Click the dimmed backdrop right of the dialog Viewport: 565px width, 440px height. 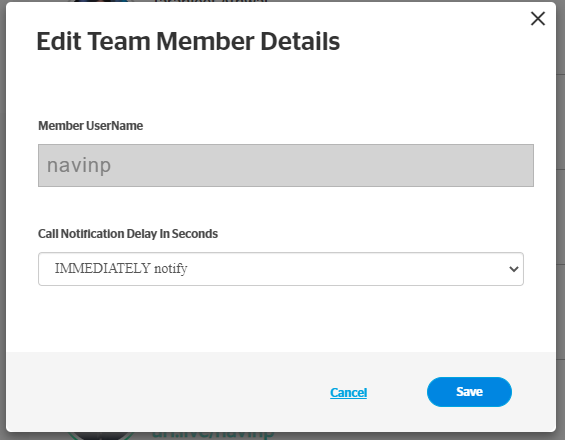point(560,216)
